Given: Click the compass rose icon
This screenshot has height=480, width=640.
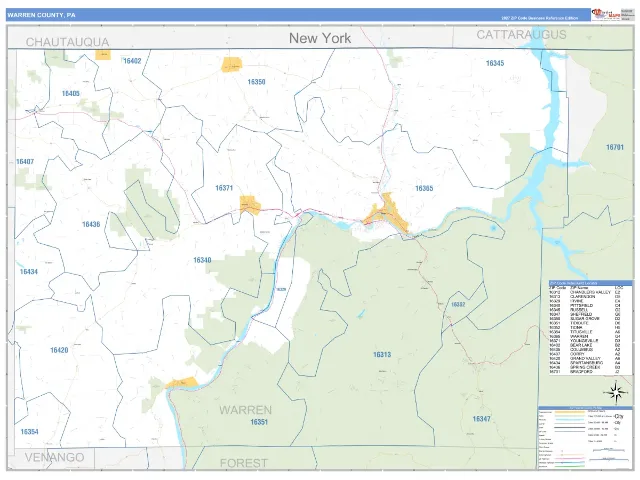Looking at the screenshot, I should pyautogui.click(x=616, y=392).
